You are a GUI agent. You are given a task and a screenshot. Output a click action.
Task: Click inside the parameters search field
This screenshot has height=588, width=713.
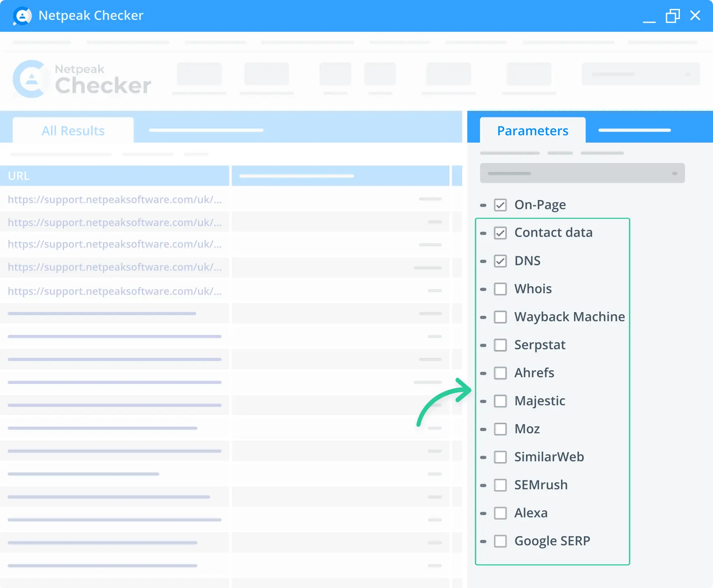coord(562,173)
